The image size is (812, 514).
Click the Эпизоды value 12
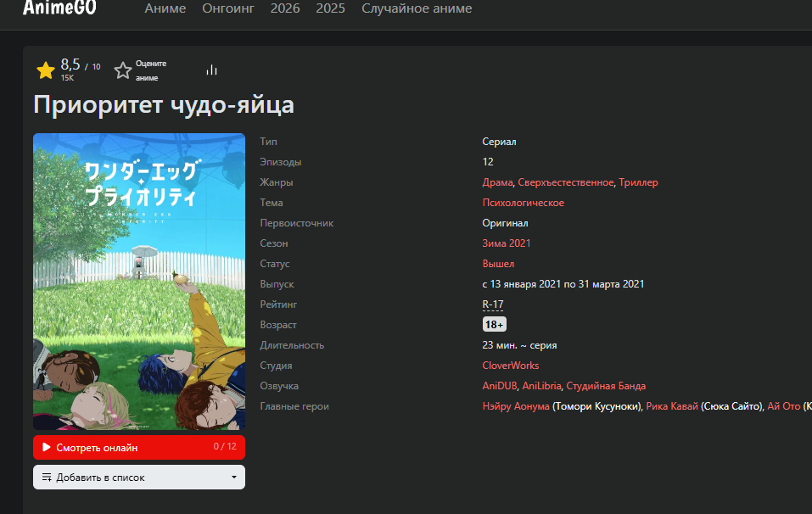488,162
